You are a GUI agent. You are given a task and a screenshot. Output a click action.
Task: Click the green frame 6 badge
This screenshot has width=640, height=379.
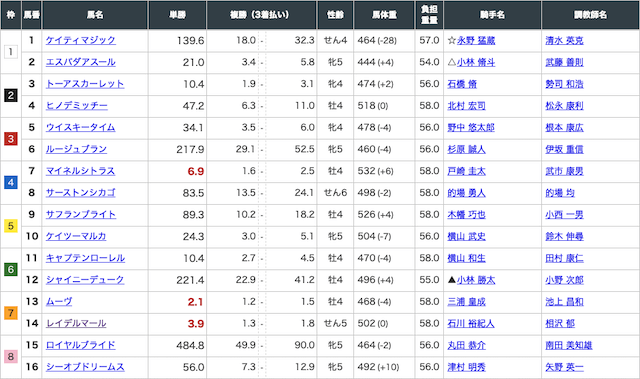click(x=11, y=269)
